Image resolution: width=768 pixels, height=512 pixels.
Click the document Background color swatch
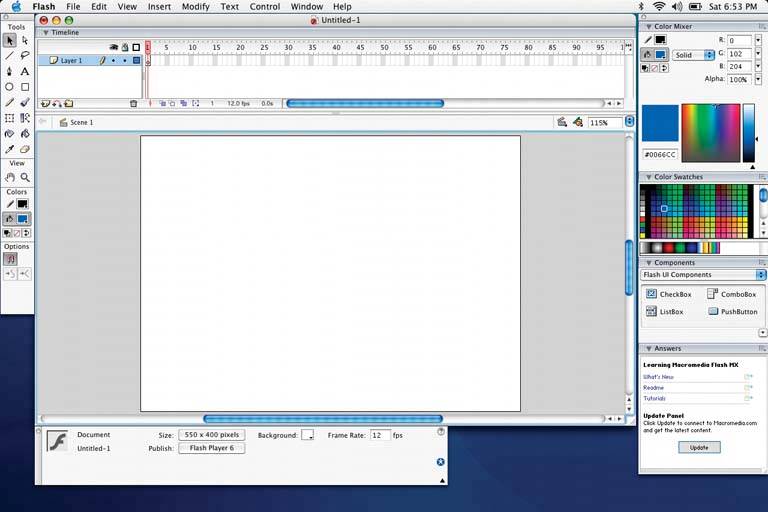308,435
